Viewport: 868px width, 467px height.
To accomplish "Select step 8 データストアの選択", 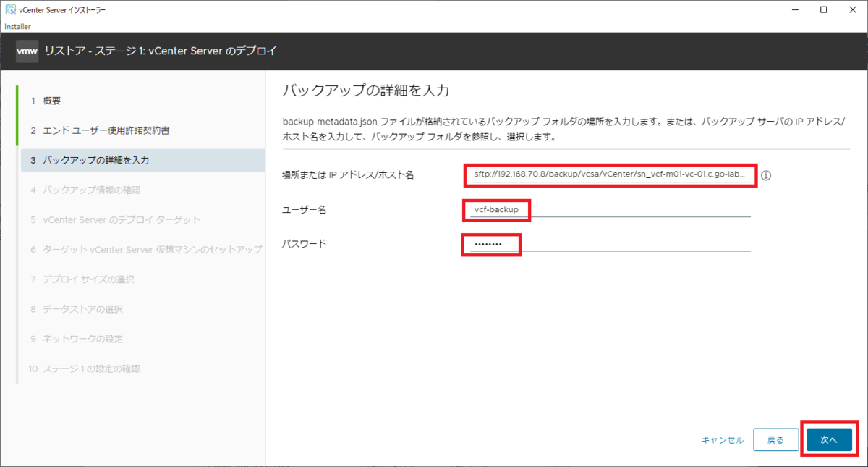I will pos(143,309).
